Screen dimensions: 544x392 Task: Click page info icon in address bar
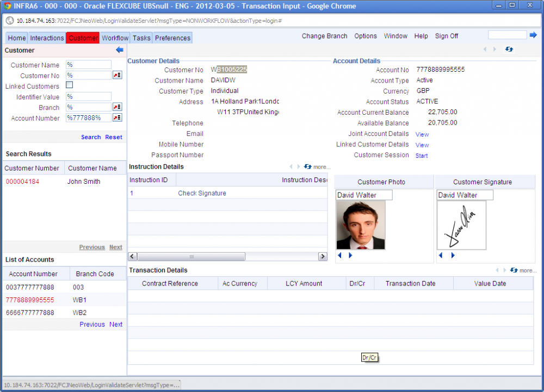[10, 21]
